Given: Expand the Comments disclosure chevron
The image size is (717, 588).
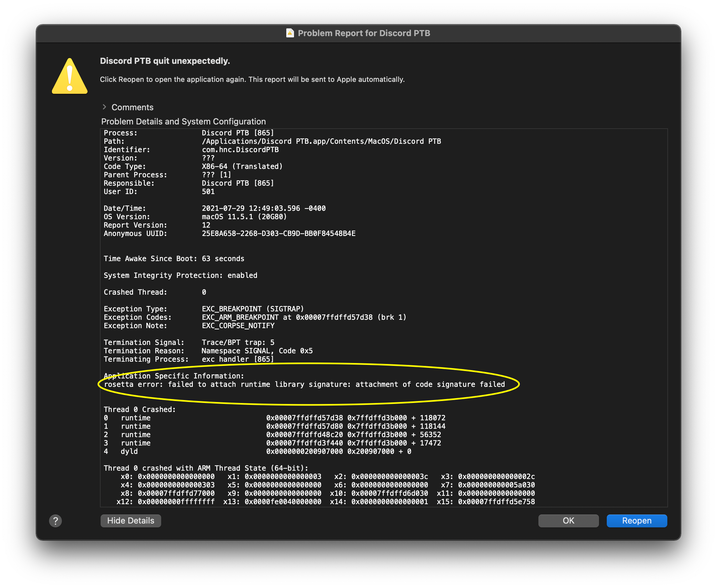Looking at the screenshot, I should pyautogui.click(x=104, y=107).
